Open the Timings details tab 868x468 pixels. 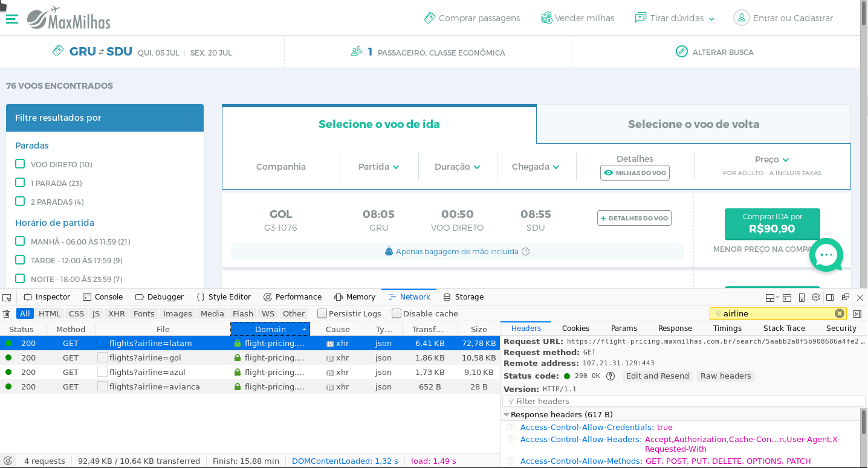click(727, 329)
